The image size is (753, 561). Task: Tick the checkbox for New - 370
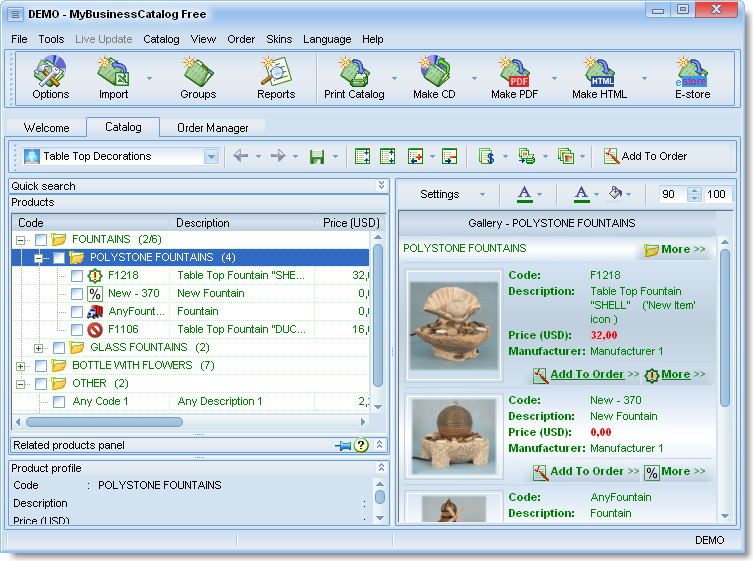pos(77,293)
